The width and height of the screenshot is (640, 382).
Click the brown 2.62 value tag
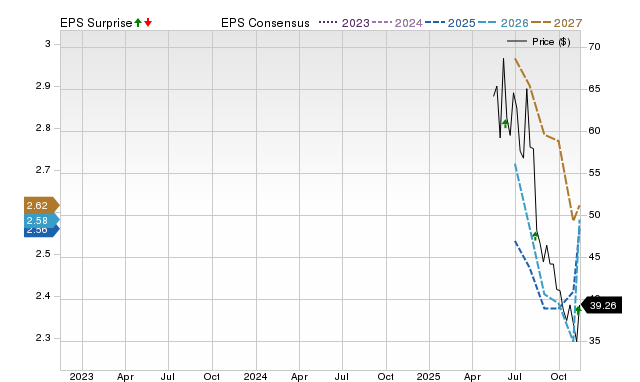[42, 205]
